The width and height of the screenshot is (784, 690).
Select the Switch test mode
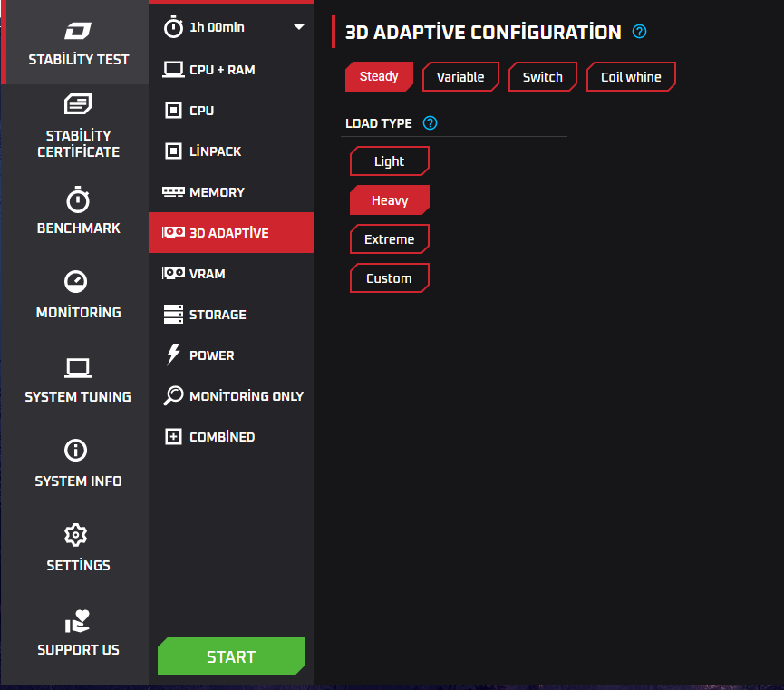[x=543, y=76]
